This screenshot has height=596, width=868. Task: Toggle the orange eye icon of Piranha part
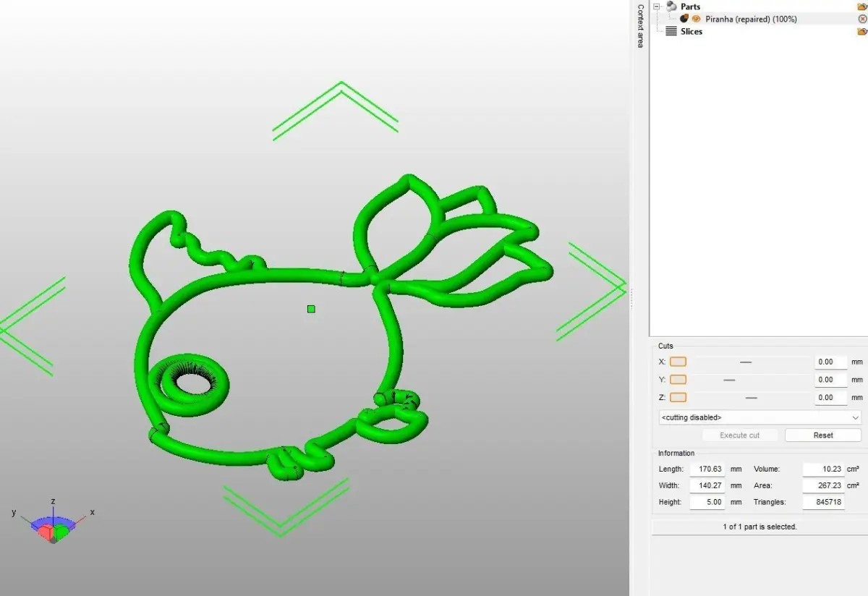click(697, 19)
